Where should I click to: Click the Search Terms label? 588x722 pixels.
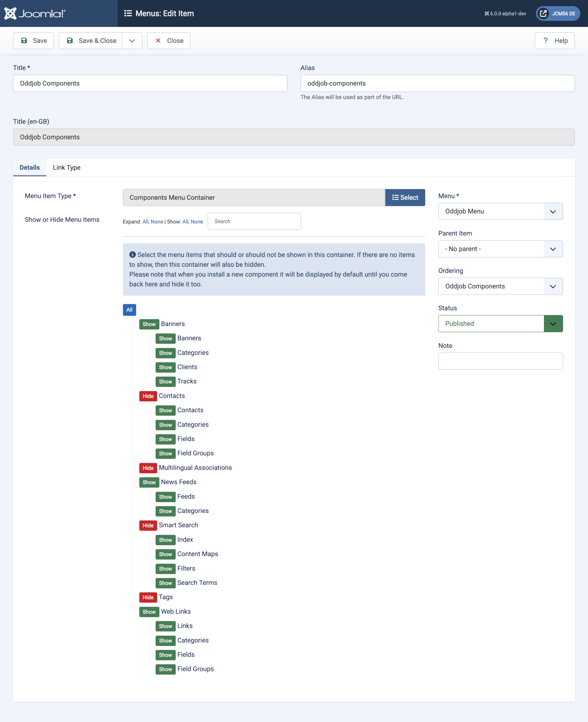click(197, 583)
